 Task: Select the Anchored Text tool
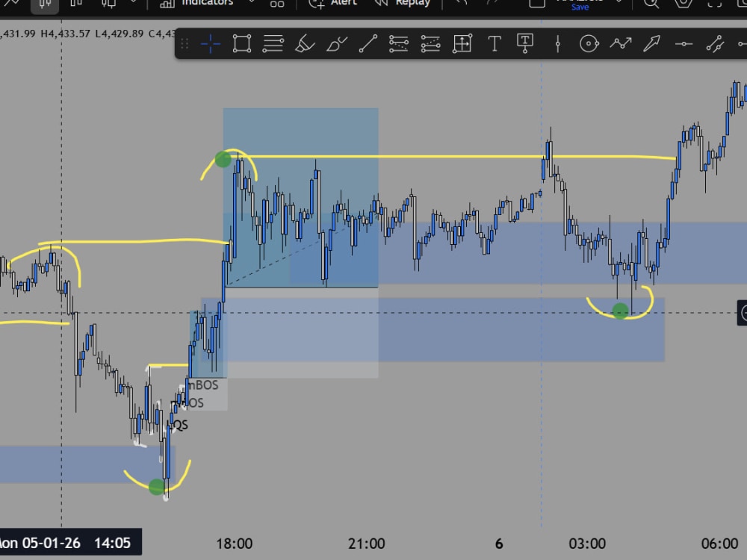525,44
